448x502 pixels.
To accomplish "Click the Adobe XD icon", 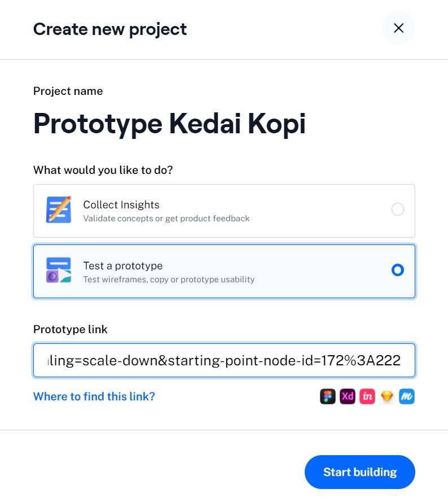I will point(348,396).
